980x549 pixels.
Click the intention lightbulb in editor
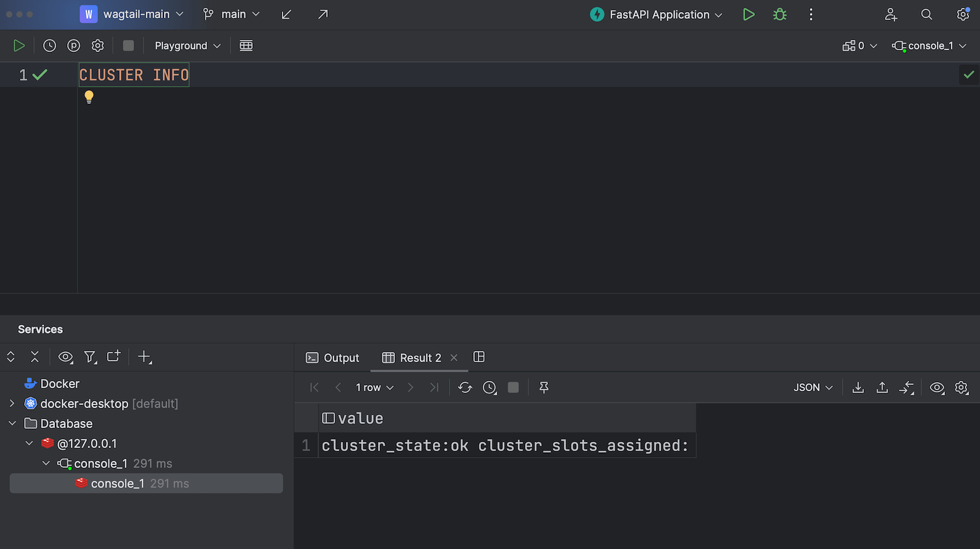pyautogui.click(x=89, y=97)
